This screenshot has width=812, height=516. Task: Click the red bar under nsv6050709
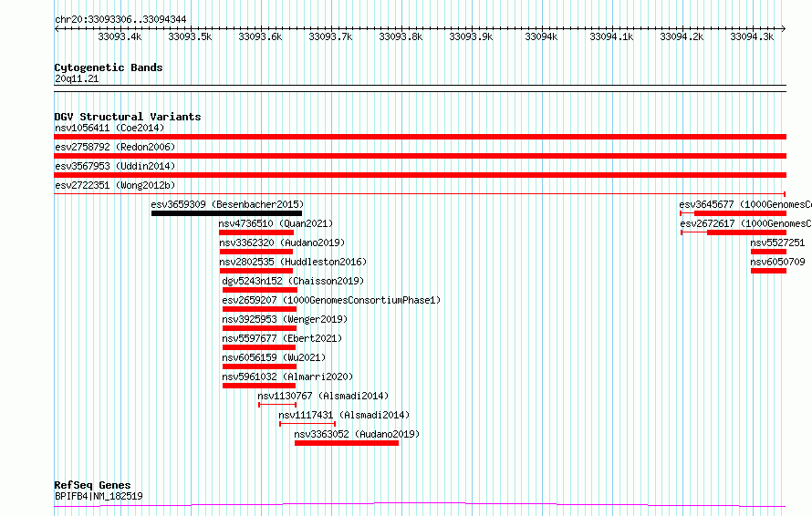[x=768, y=271]
